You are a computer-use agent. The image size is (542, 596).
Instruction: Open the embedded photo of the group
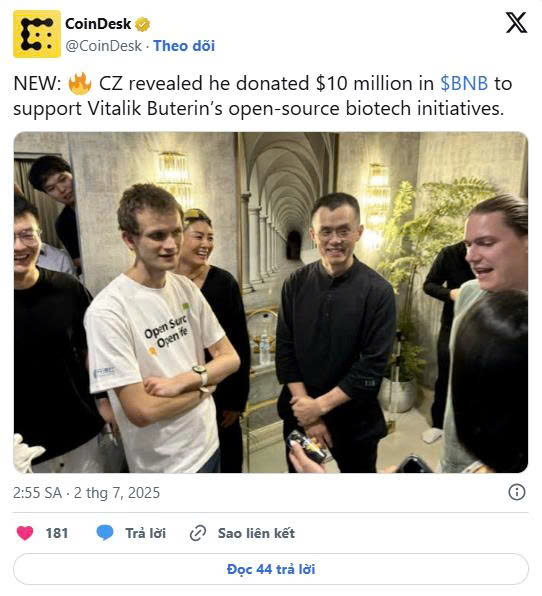271,303
